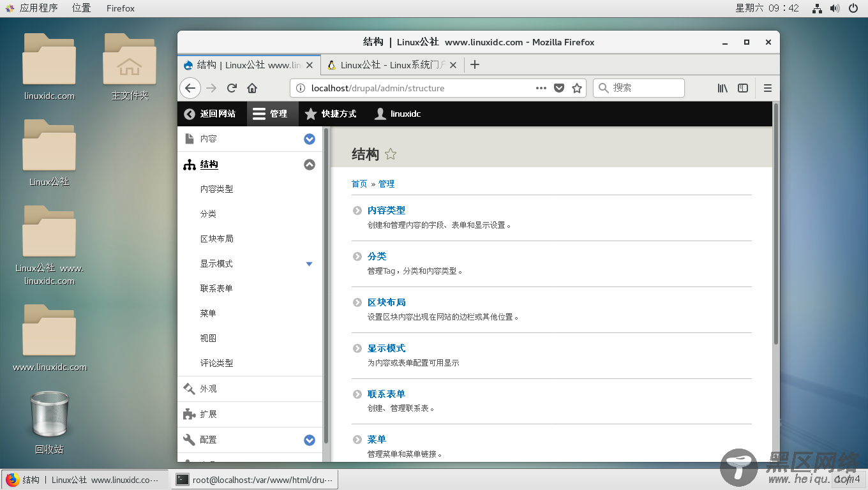Select 内容类型 in sidebar submenu
Viewport: 868px width, 490px height.
[x=216, y=189]
